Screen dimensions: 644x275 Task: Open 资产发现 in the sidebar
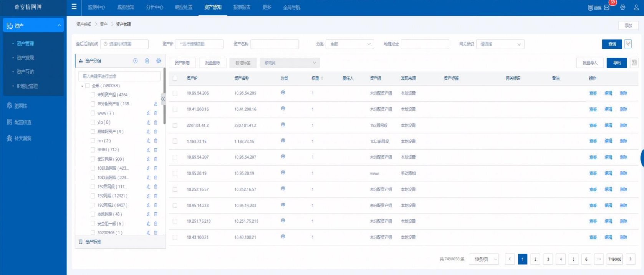click(x=25, y=58)
